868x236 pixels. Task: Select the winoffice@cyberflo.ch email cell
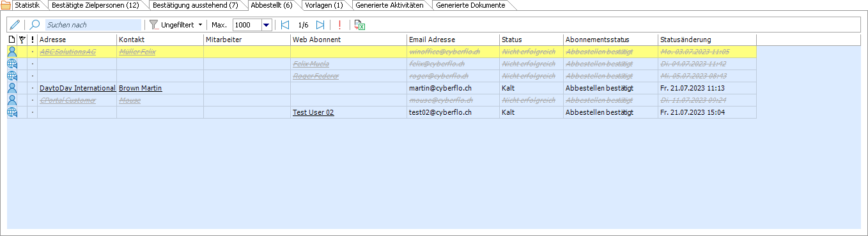click(x=453, y=52)
